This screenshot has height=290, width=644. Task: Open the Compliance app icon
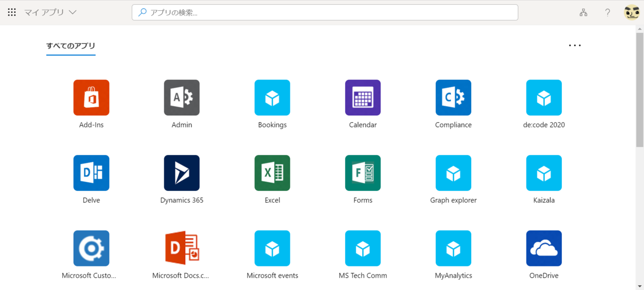[x=453, y=98]
